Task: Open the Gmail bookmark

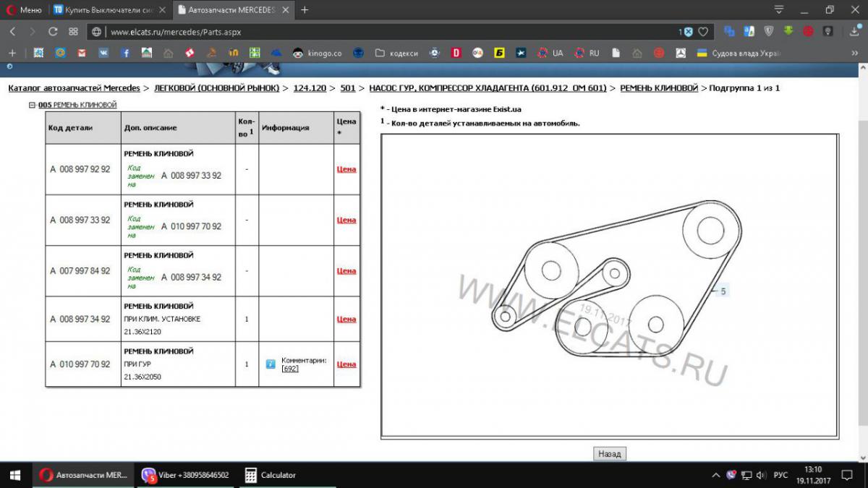Action: (x=82, y=53)
